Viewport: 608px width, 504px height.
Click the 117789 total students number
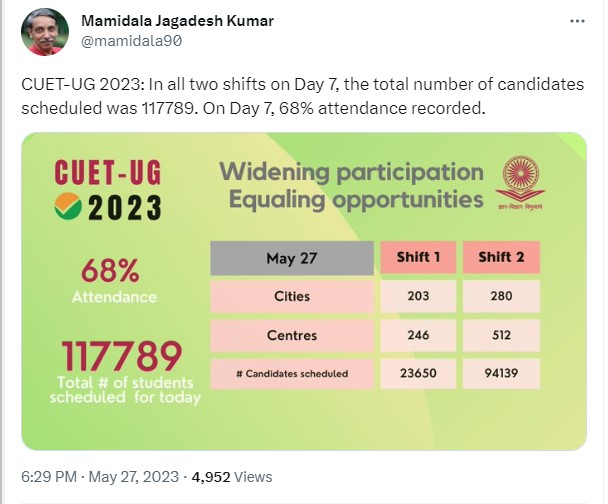123,355
